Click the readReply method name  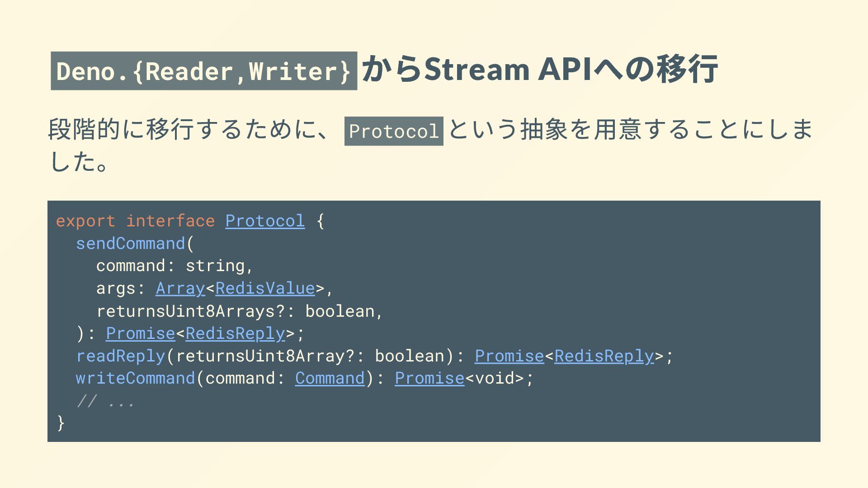(121, 356)
